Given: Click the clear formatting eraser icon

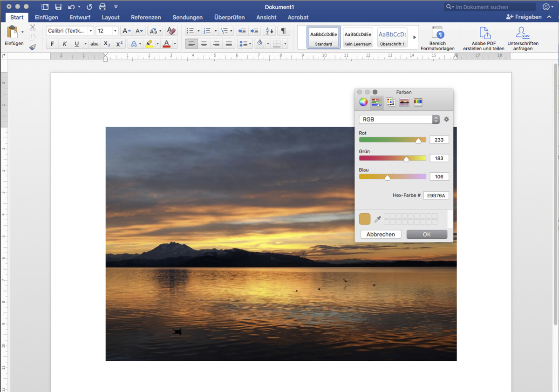Looking at the screenshot, I should [x=171, y=31].
